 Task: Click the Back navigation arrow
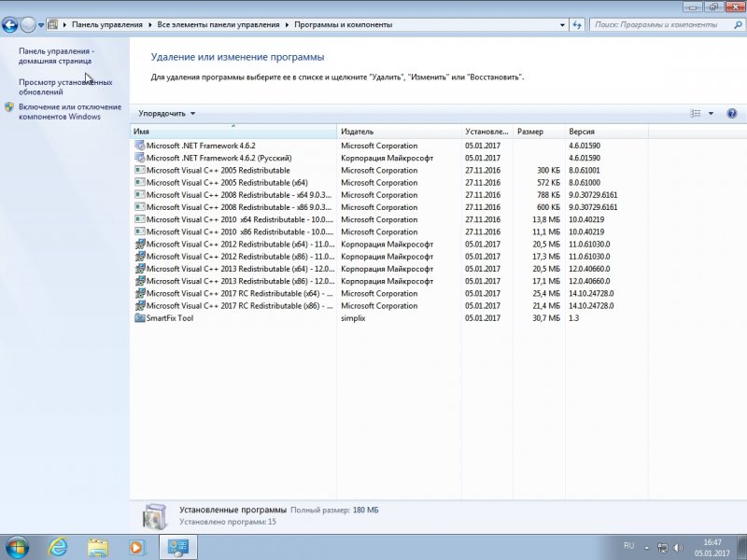click(9, 25)
